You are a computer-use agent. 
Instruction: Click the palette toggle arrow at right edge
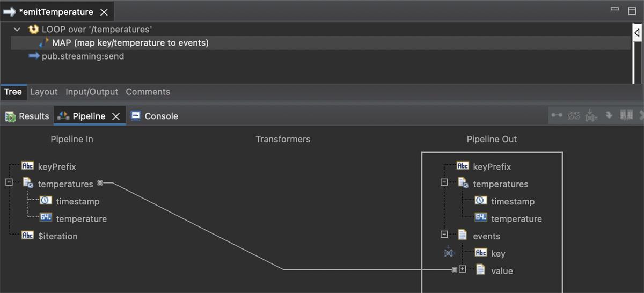click(637, 33)
